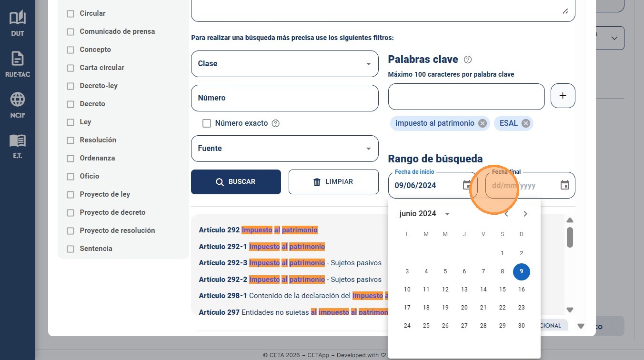Expand the Clase dropdown
The width and height of the screenshot is (644, 360).
pyautogui.click(x=285, y=64)
